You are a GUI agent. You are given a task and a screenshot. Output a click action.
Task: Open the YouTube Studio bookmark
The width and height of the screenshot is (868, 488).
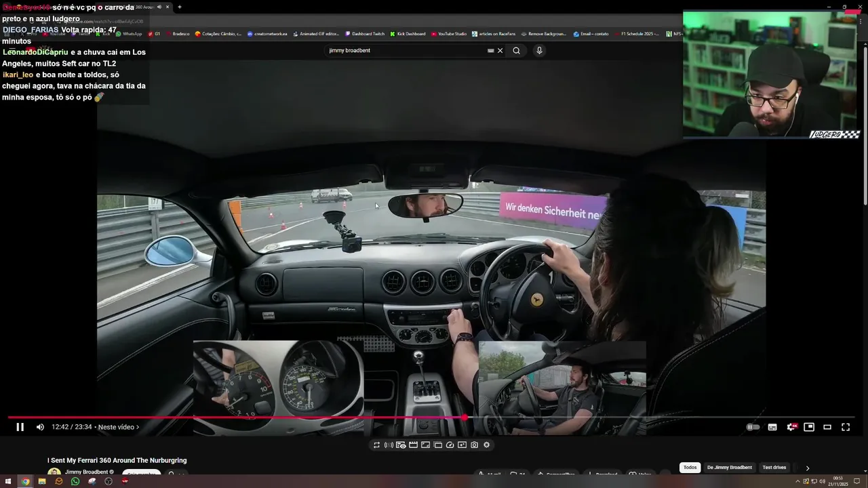(449, 34)
